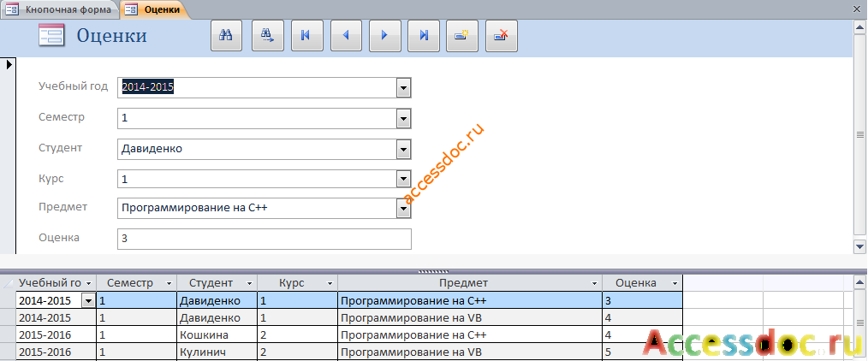This screenshot has height=361, width=868.
Task: Open the Курс column filter arrow
Action: 330,283
